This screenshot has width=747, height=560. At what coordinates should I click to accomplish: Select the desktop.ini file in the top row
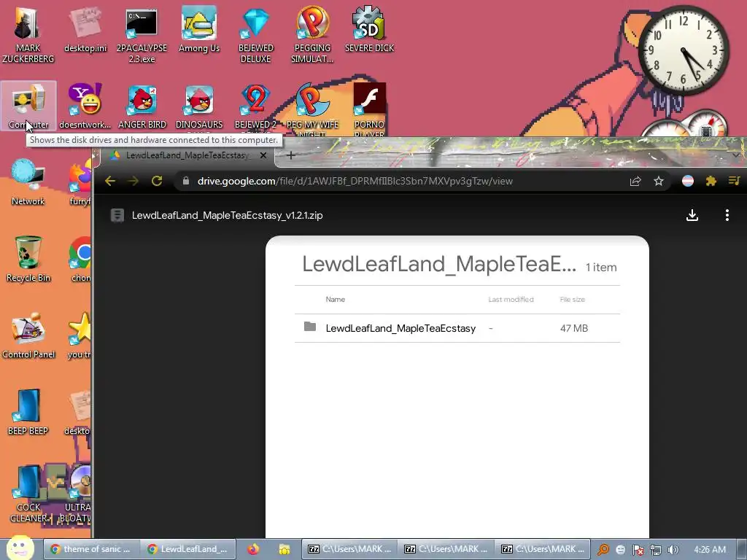point(85,31)
